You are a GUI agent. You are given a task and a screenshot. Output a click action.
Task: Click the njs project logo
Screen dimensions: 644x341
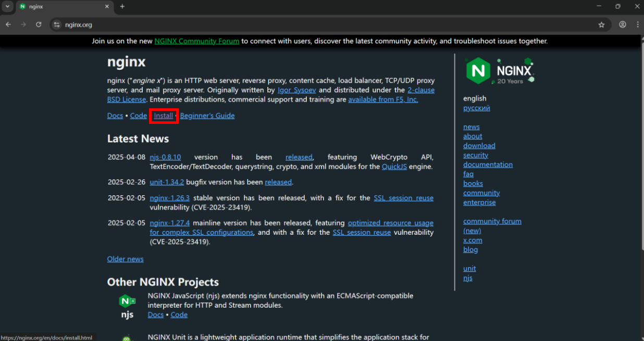point(127,306)
